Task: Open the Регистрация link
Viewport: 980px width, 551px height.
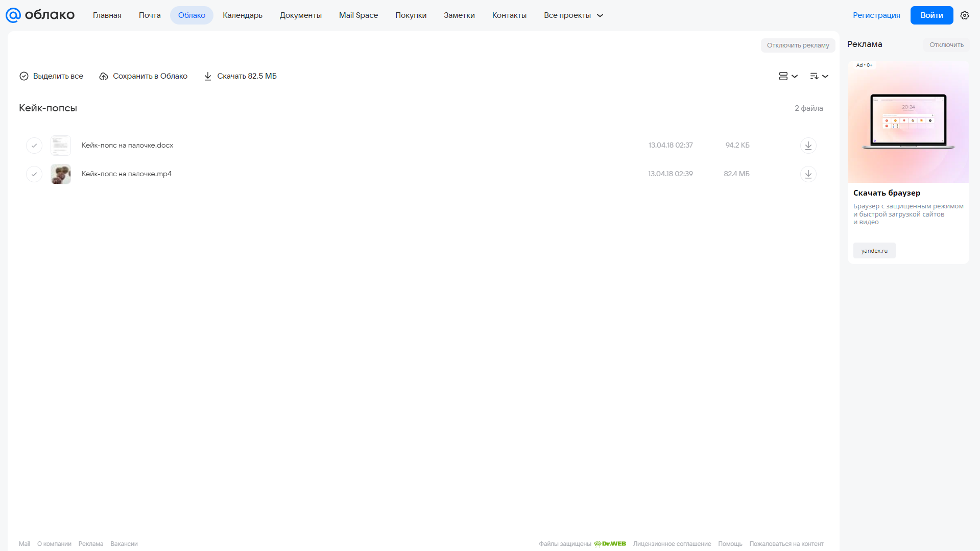Action: [876, 15]
